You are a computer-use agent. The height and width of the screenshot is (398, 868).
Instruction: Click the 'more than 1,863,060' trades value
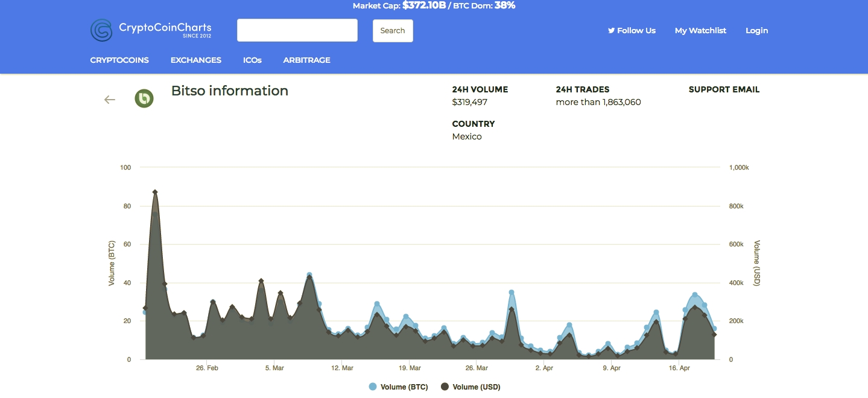(598, 102)
